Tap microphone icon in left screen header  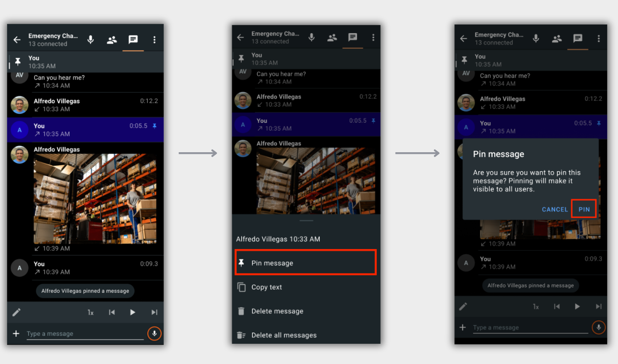pyautogui.click(x=91, y=40)
